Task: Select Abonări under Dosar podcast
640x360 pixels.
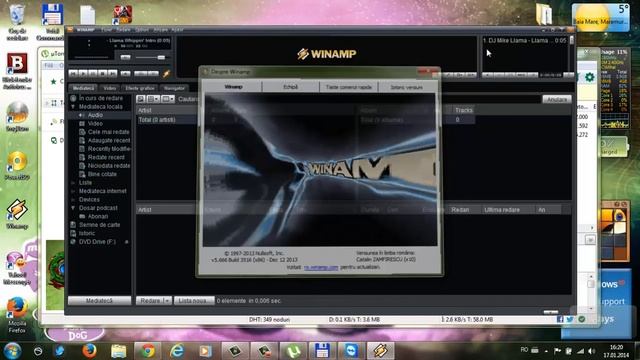Action: point(98,216)
